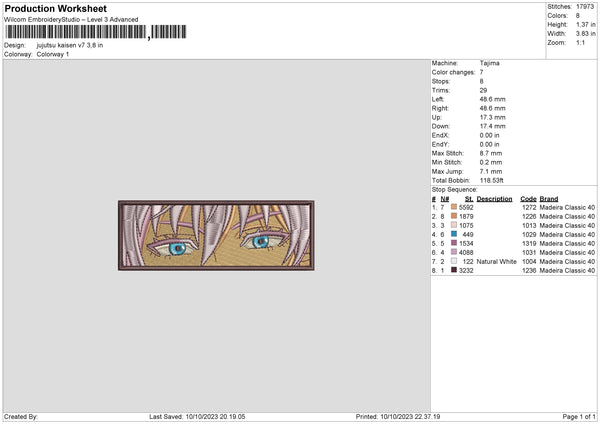
Task: Click the swatch for thread code 1319
Action: [454, 243]
